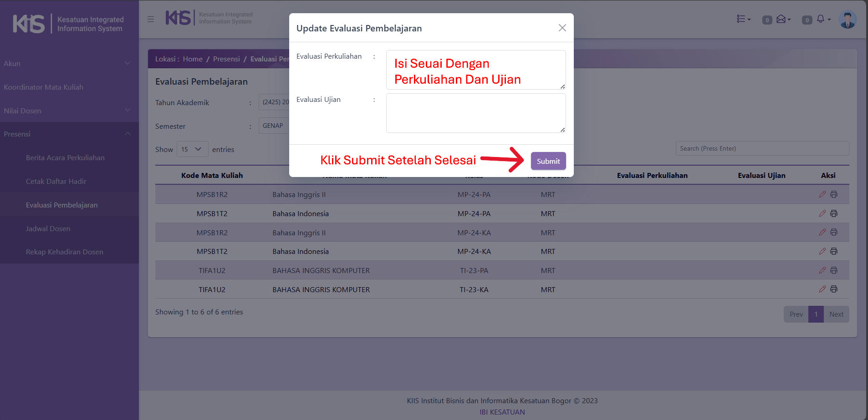Open the task list icon in header

coord(741,19)
